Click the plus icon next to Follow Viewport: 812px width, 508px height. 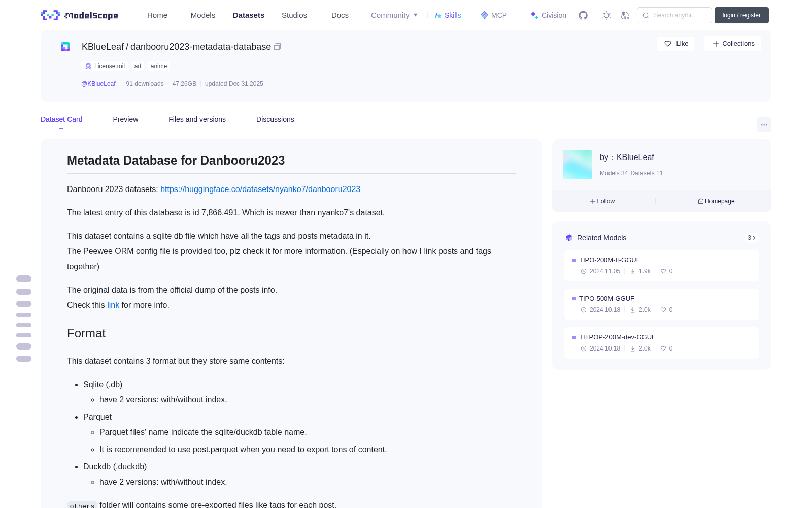[x=592, y=201]
